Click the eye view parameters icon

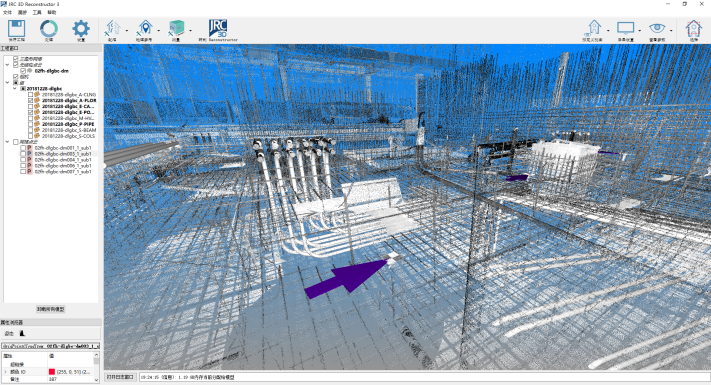tap(657, 28)
